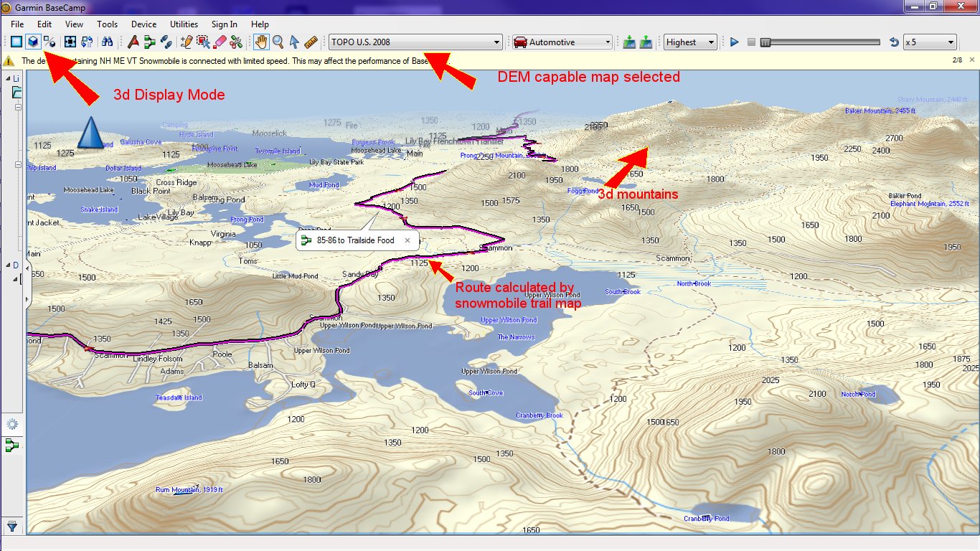Click the split 2D/3D view icon

(49, 42)
